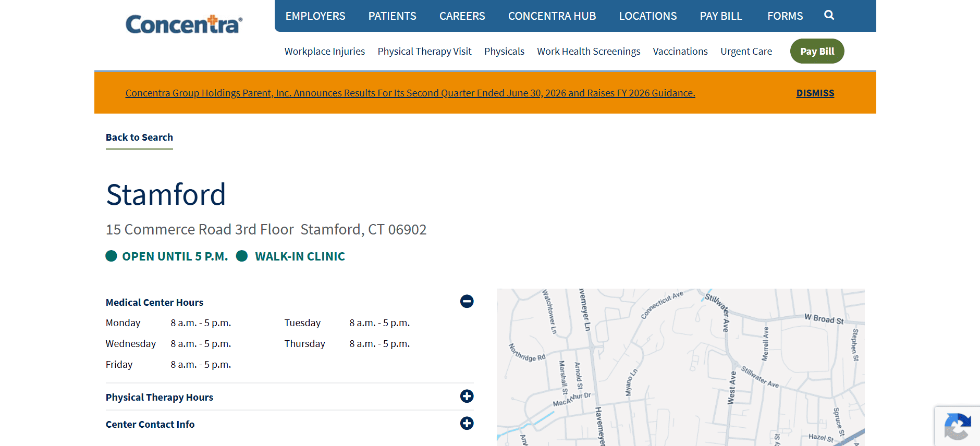The image size is (980, 446).
Task: Open Work Health Screenings link
Action: point(589,51)
